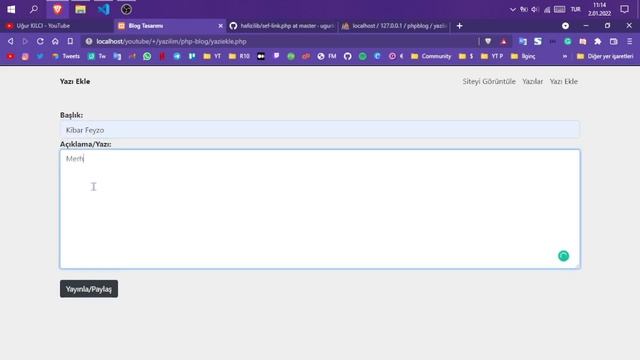Screen dimensions: 640x360
Task: Close the Blog Tasarımı tab
Action: [x=220, y=26]
